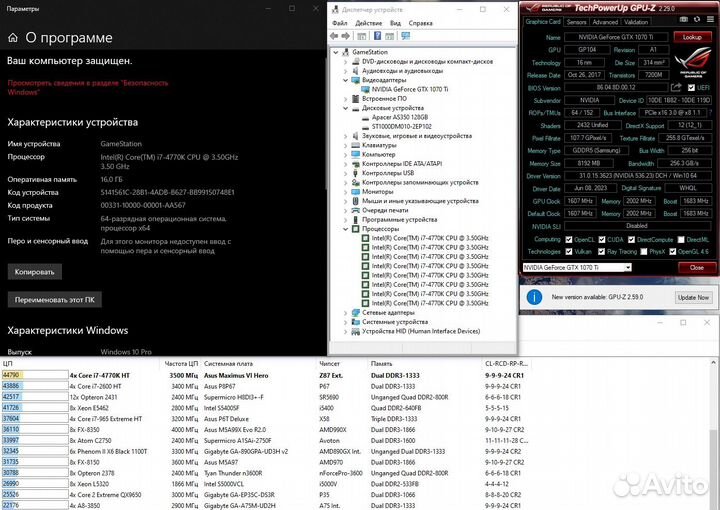720x510 pixels.
Task: Switch to the Advanced tab in GPU-Z
Action: point(605,22)
